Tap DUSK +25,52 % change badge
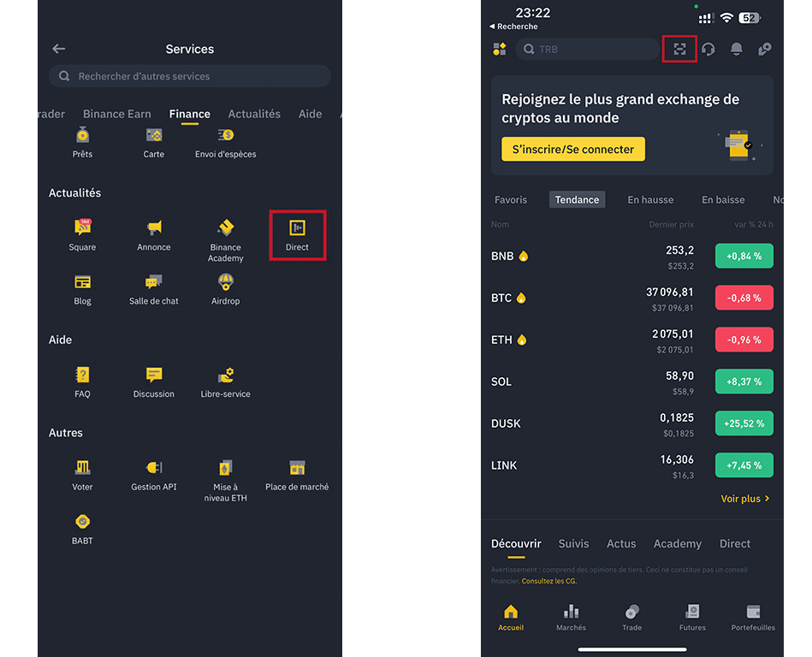 click(744, 423)
